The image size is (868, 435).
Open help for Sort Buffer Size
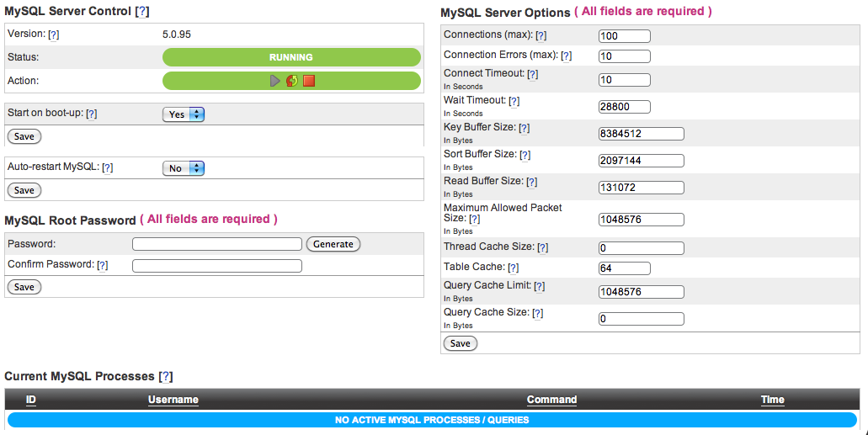(x=525, y=156)
